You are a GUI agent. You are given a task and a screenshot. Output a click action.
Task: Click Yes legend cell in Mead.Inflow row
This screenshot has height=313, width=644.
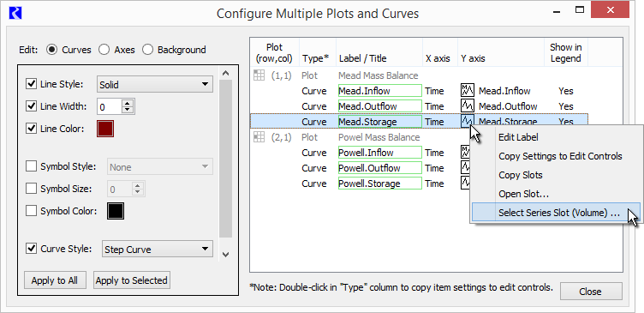click(565, 91)
